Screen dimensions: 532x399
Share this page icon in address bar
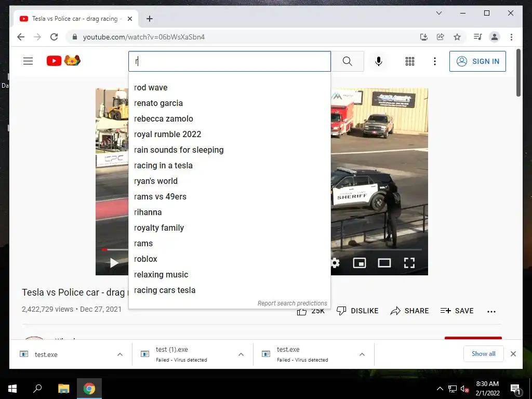click(x=441, y=37)
